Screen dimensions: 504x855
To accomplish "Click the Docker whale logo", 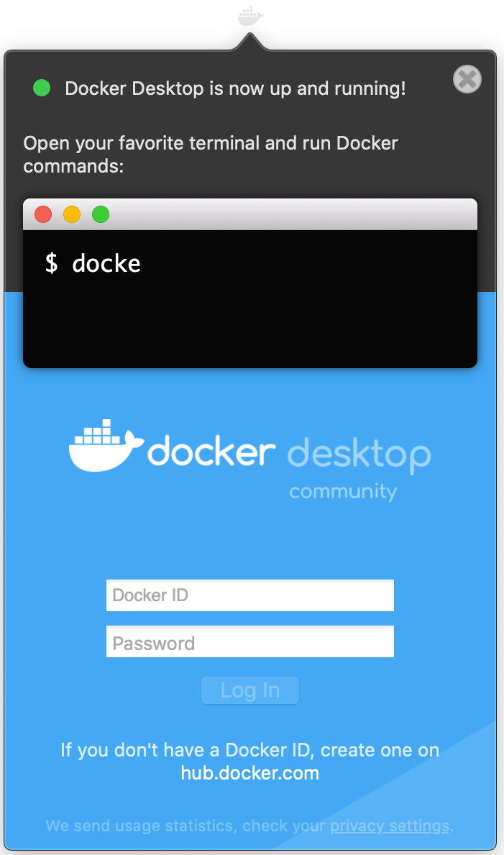I will pos(106,446).
